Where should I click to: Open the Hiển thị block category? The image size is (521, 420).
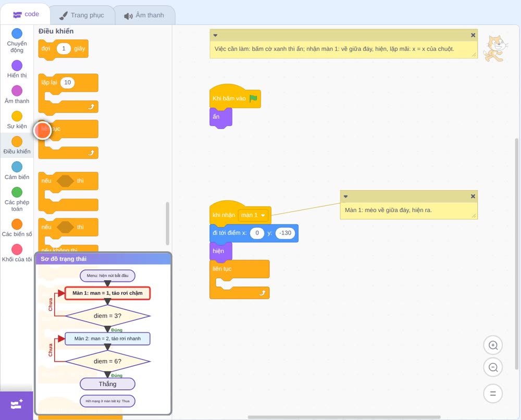pos(17,69)
